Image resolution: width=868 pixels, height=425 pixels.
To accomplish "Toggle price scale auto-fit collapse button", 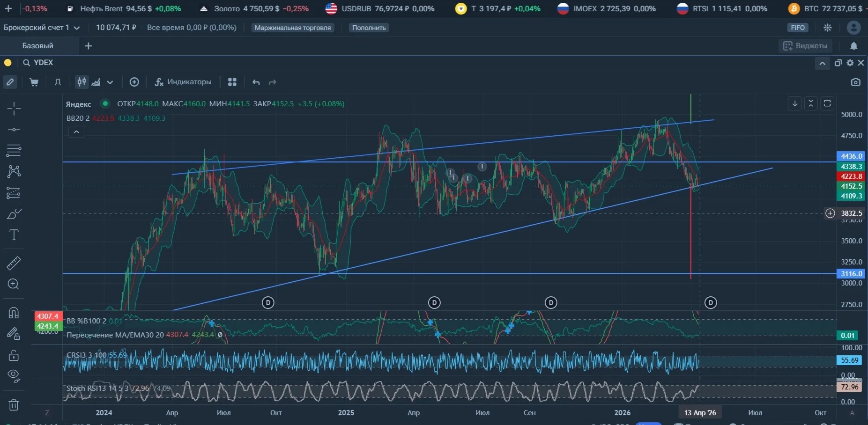I will pos(811,103).
